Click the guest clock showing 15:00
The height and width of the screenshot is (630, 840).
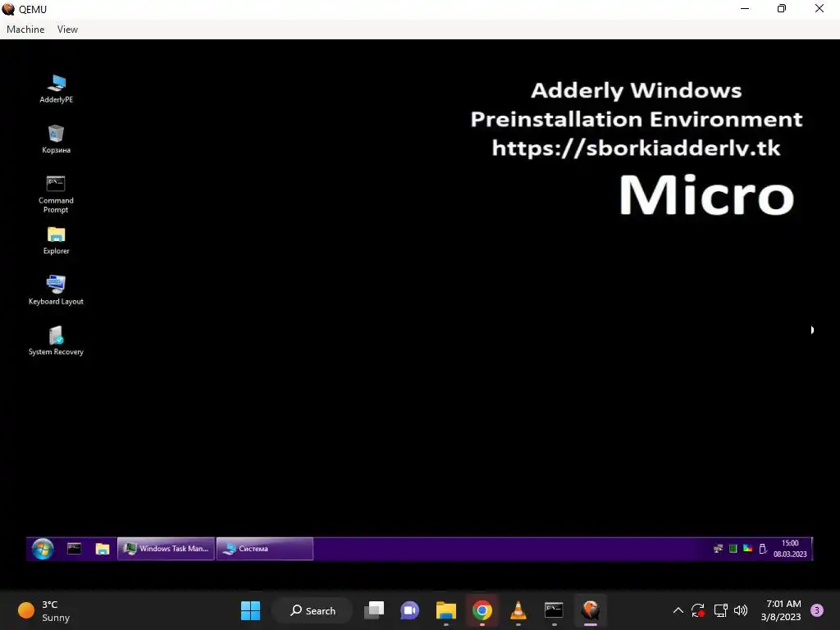point(790,549)
